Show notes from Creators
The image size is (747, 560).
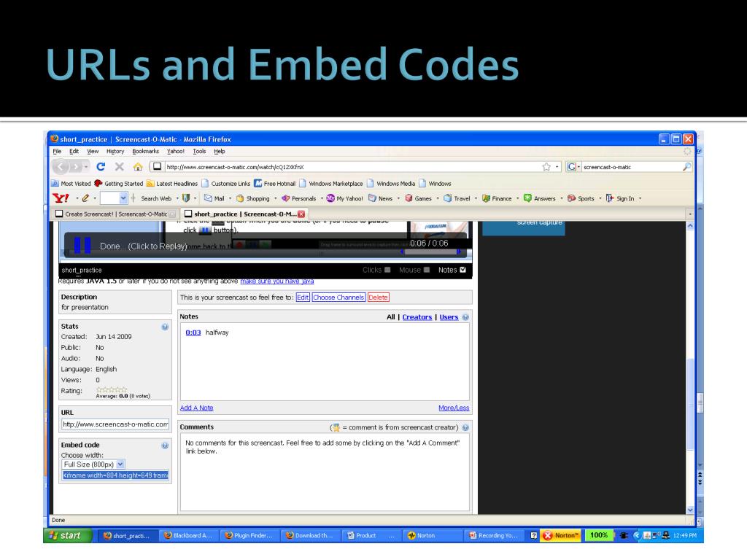point(417,317)
